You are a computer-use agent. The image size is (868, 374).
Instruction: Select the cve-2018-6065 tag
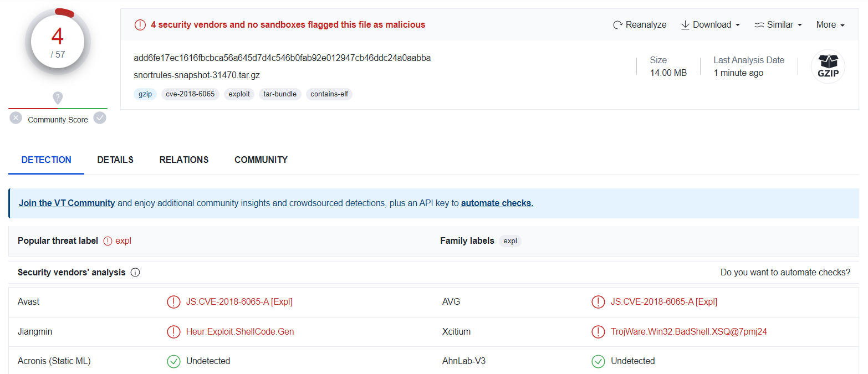click(x=191, y=94)
